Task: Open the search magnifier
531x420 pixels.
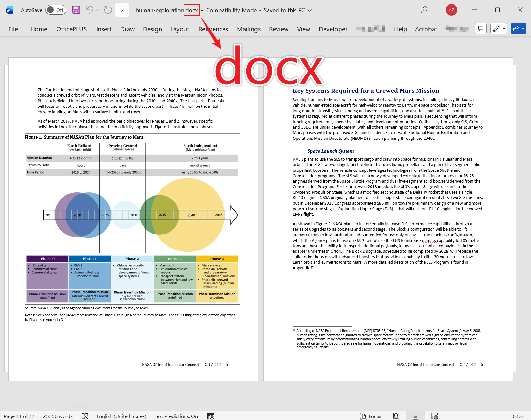Action: (x=424, y=10)
